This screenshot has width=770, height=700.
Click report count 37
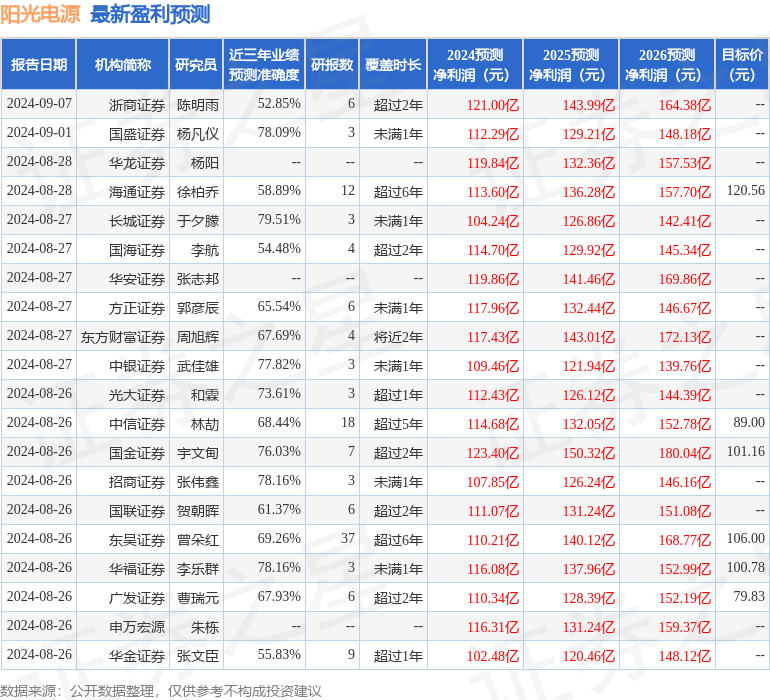pos(348,538)
